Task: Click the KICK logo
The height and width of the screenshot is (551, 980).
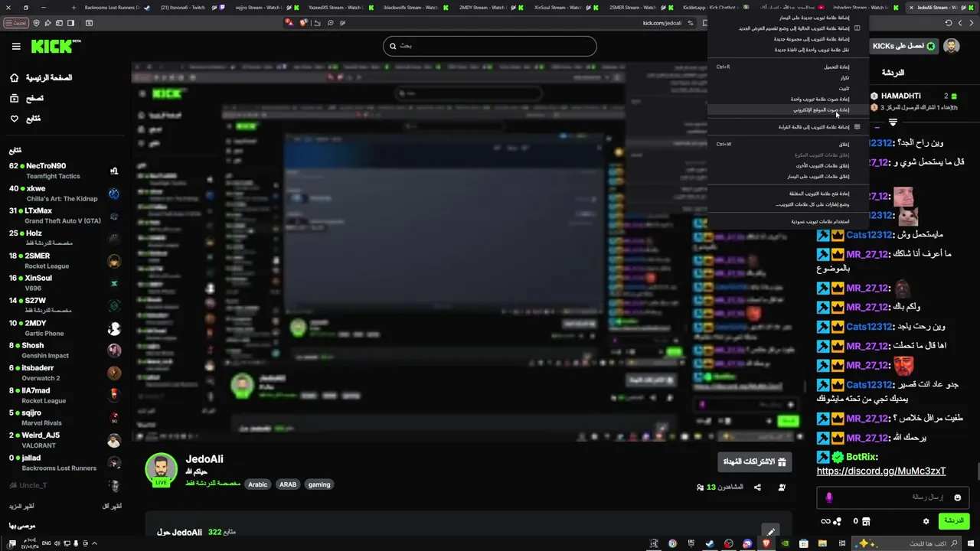Action: pos(56,47)
